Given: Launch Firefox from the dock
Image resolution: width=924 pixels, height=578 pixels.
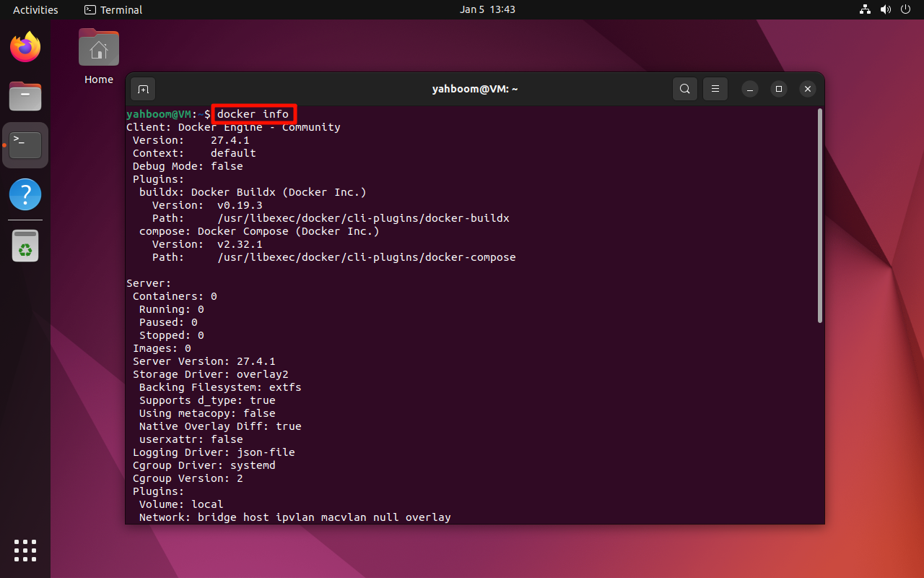Looking at the screenshot, I should click(25, 46).
